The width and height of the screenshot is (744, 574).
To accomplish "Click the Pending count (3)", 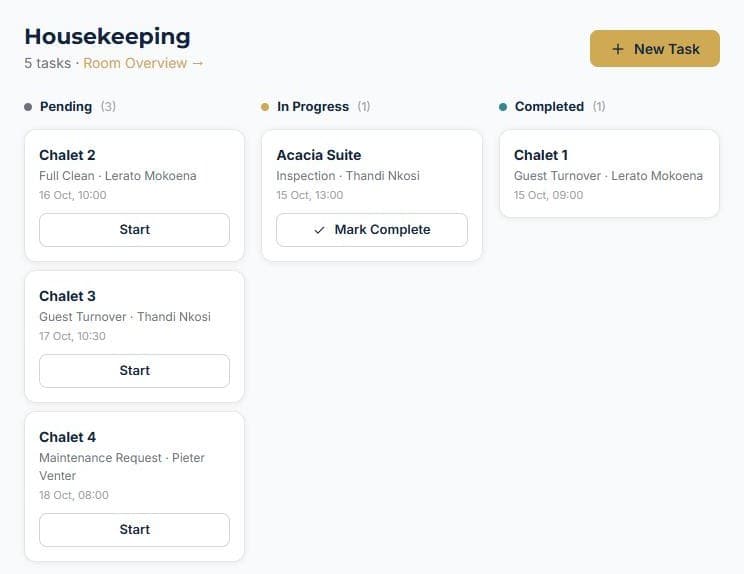I will click(x=108, y=107).
